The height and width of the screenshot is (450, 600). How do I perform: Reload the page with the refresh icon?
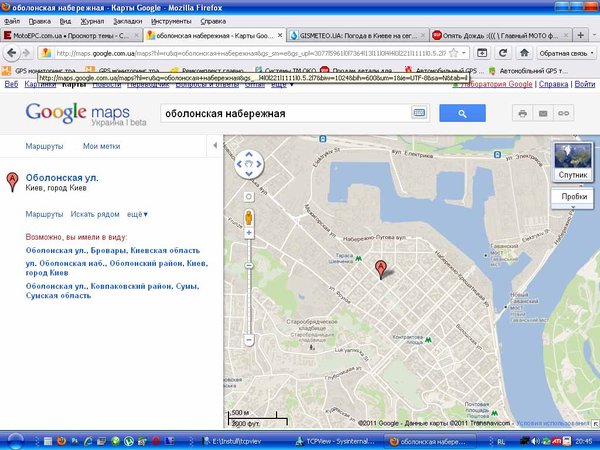click(503, 53)
